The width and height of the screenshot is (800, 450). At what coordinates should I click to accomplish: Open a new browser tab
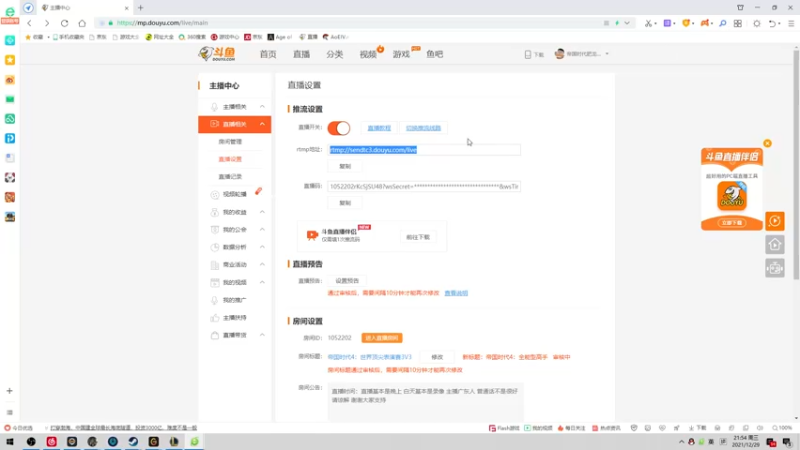click(x=140, y=8)
